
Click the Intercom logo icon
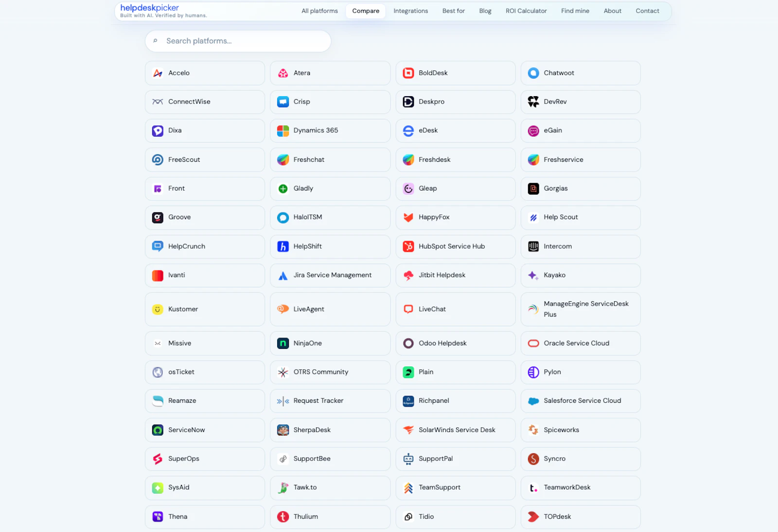tap(533, 246)
